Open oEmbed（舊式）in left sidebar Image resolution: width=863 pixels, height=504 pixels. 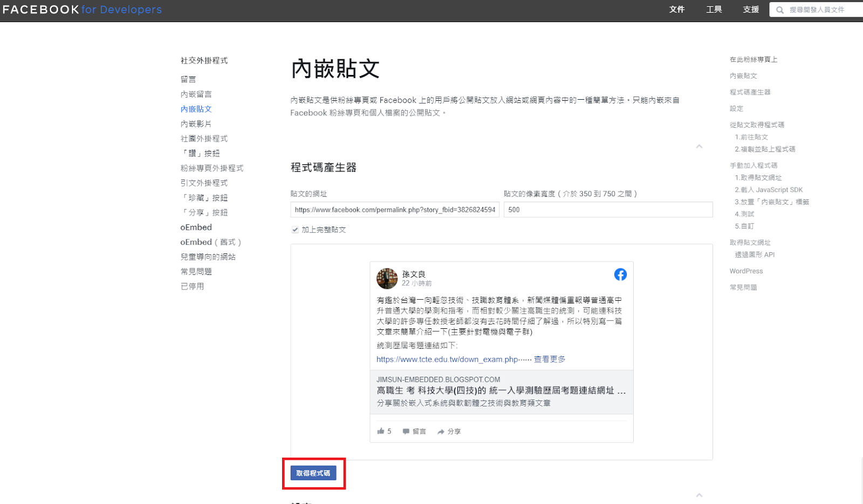211,242
